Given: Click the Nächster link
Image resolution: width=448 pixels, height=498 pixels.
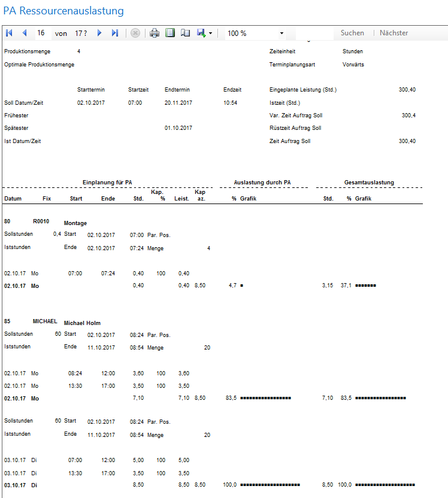Looking at the screenshot, I should pos(393,33).
